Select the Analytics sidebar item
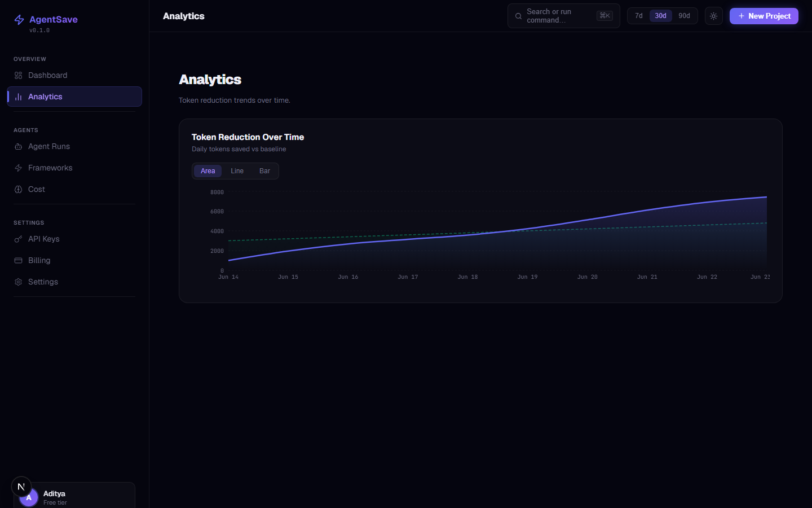 pyautogui.click(x=74, y=97)
